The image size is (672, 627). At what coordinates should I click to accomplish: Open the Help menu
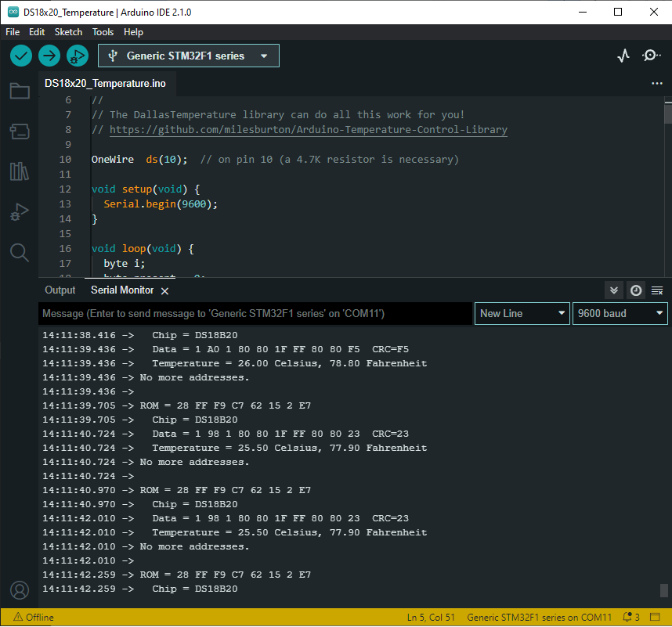[x=133, y=32]
